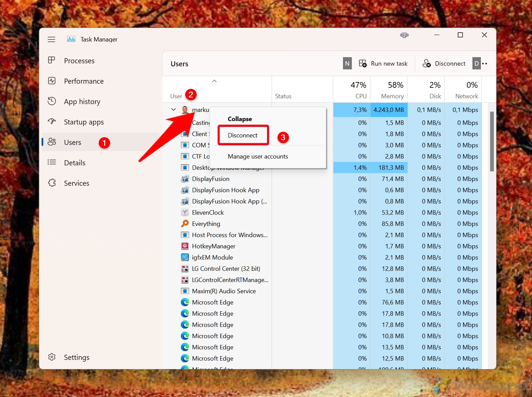Choose Collapse from the context menu
Screen dimensions: 532x397
240,119
